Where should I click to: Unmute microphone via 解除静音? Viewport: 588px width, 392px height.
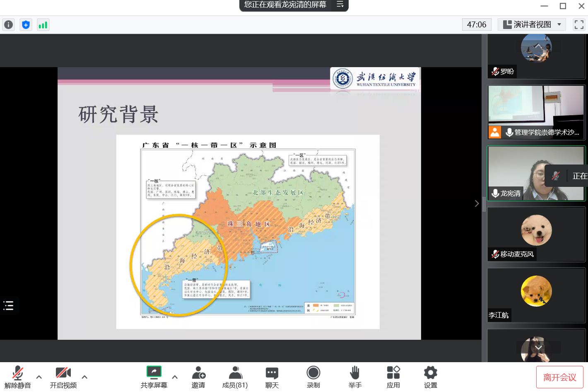[x=17, y=377]
